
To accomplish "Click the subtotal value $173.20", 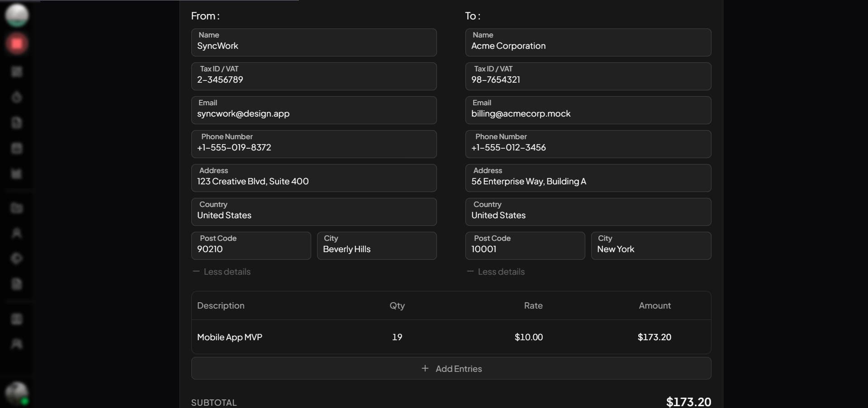I will (688, 402).
